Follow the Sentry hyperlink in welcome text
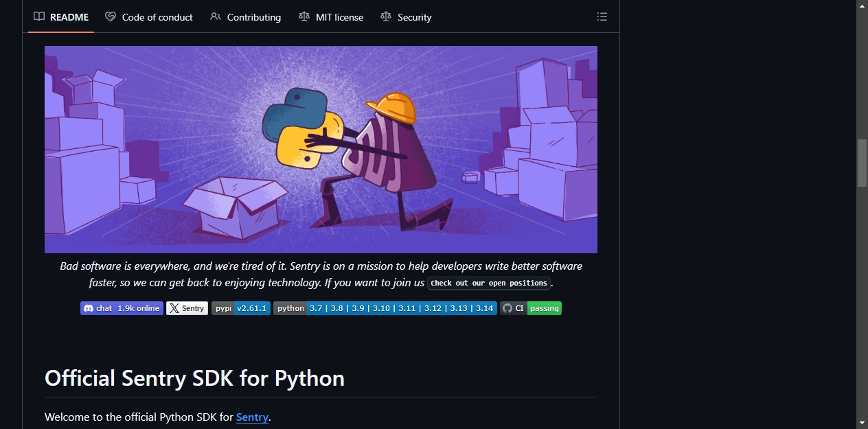 (252, 417)
